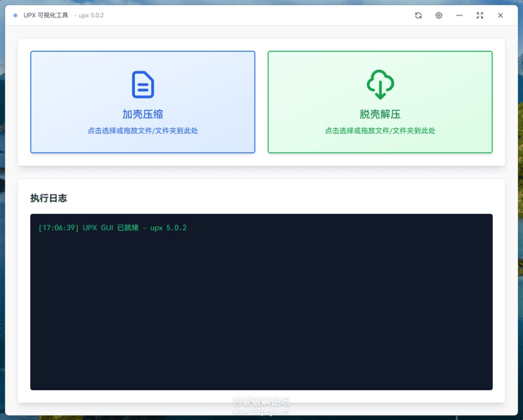Screen dimensions: 523x420
Task: Click the refresh icon in title bar
Action: coord(418,16)
